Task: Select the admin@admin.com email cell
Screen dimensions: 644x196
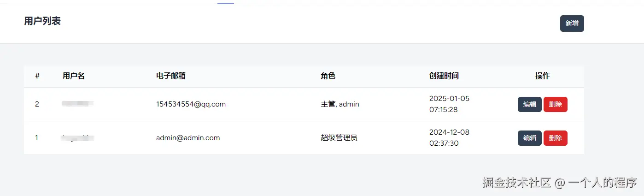Action: (x=188, y=138)
